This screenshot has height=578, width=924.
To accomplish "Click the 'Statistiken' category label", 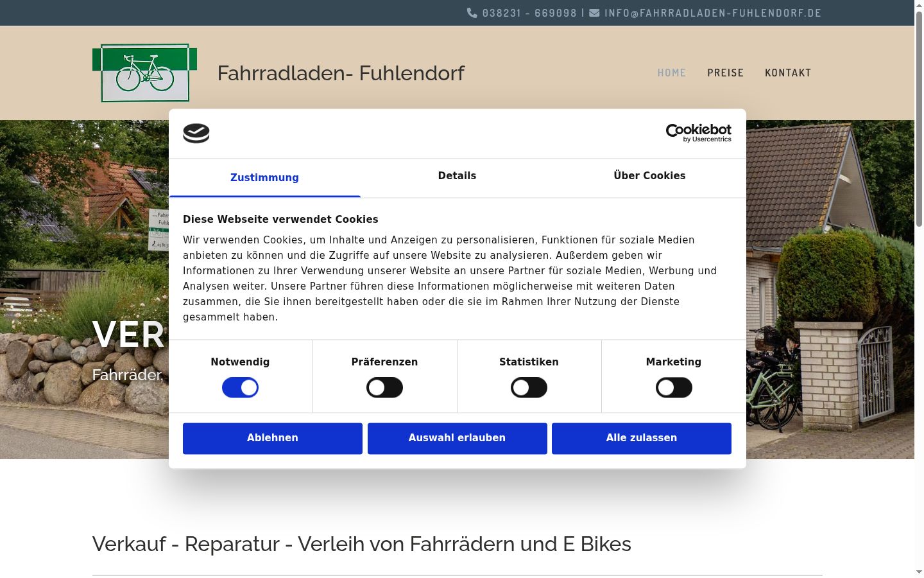I will coord(529,362).
